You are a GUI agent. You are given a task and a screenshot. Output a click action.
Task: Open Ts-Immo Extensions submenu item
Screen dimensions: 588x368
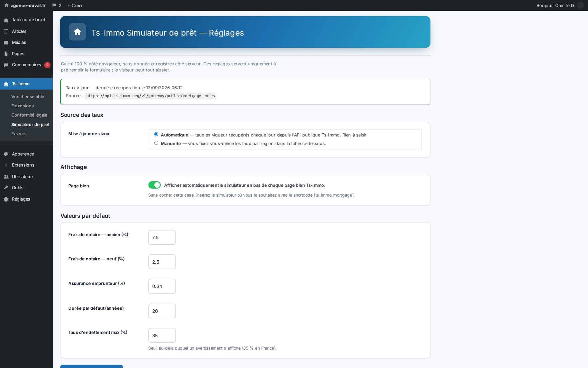pyautogui.click(x=23, y=106)
